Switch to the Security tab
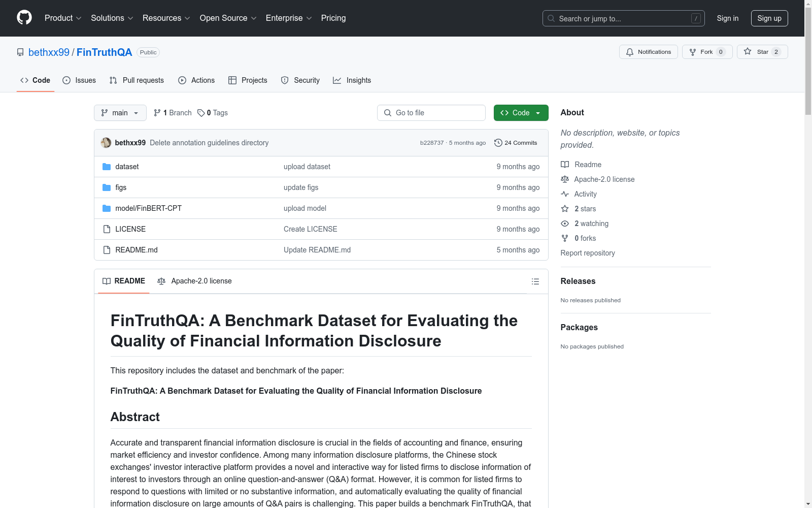The image size is (812, 508). (x=300, y=80)
